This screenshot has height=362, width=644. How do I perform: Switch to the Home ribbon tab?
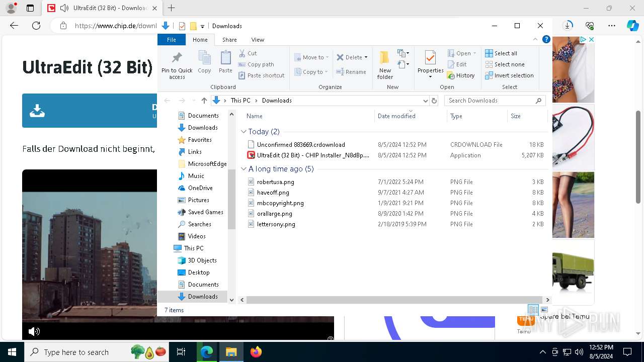click(200, 40)
